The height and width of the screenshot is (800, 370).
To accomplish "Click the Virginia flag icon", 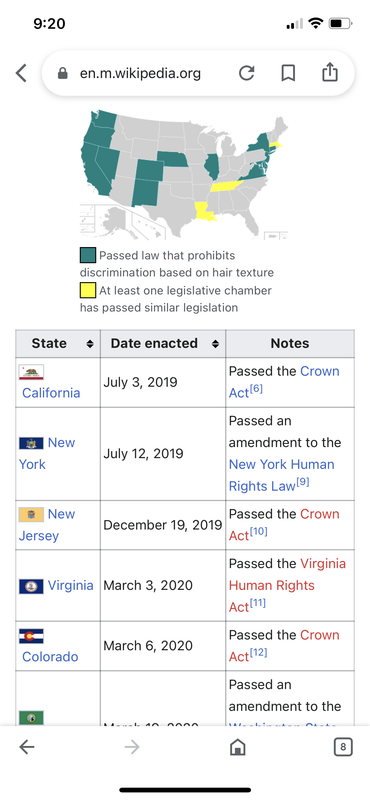I will coord(31,586).
